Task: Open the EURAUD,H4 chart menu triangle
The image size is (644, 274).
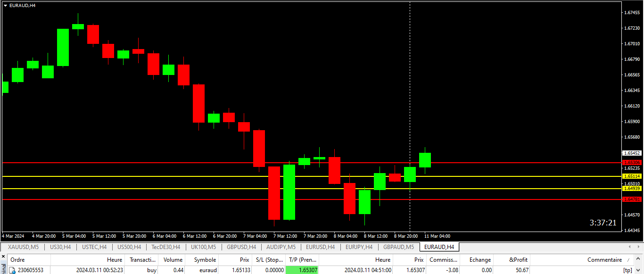Action: (5, 5)
